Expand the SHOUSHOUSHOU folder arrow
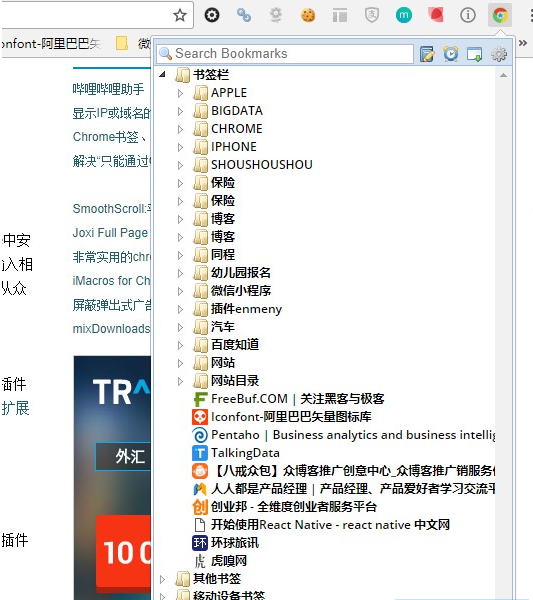Screen dimensions: 533x600 [180, 165]
